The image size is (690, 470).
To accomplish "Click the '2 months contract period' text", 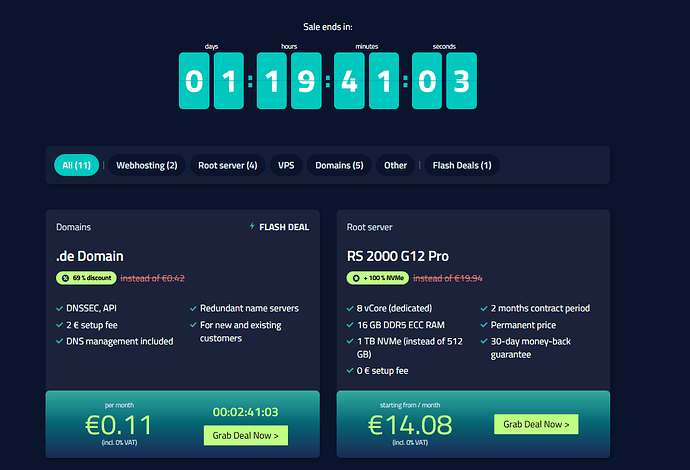I will click(x=540, y=308).
